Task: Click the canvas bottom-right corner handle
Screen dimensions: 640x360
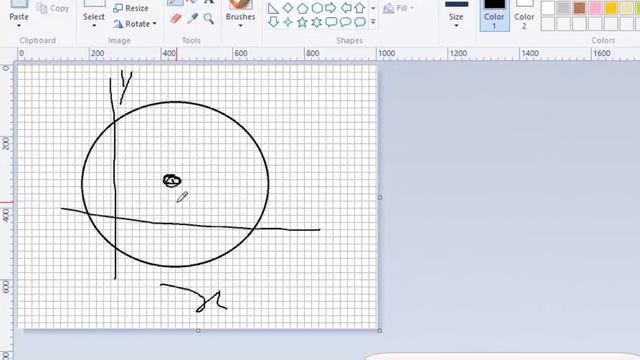Action: pos(380,331)
